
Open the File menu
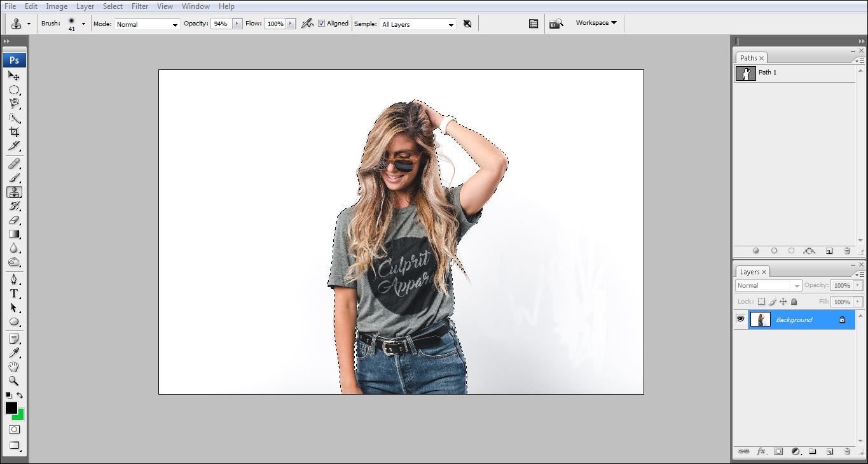[10, 6]
